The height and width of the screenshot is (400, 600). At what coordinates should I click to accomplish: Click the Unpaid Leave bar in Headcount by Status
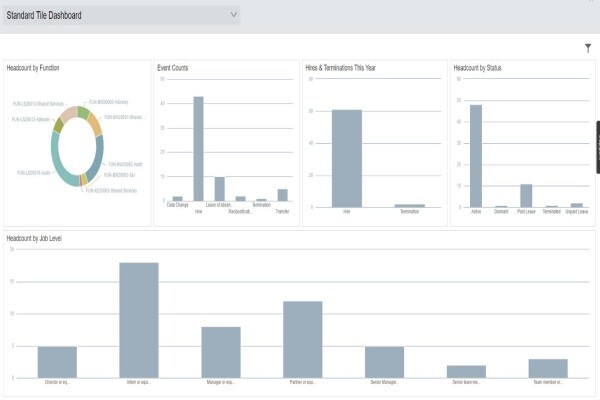pos(577,206)
